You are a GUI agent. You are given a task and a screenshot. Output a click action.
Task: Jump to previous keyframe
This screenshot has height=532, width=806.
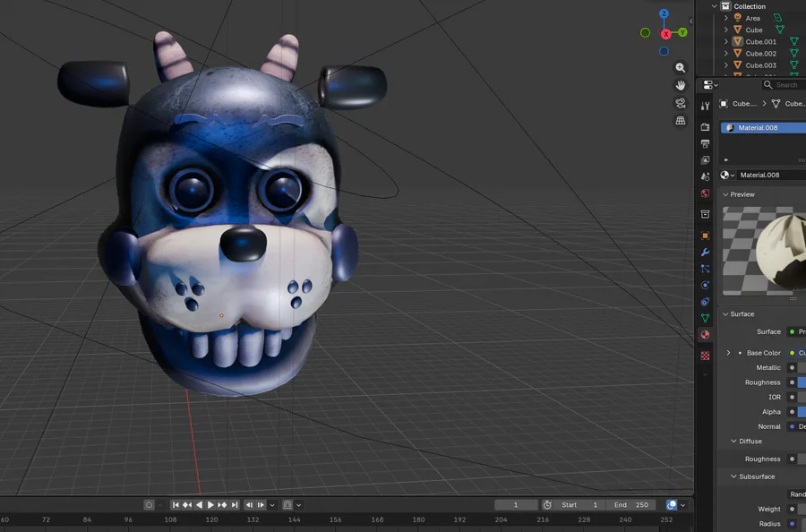pos(187,505)
